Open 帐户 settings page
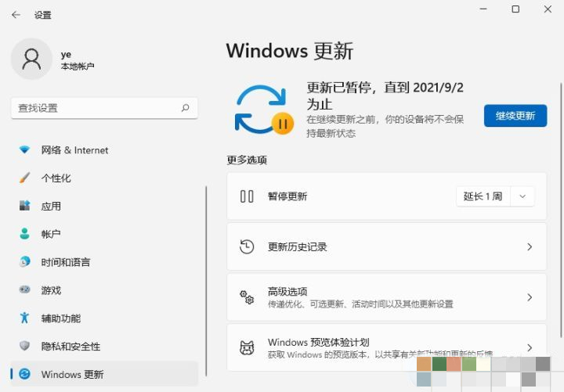This screenshot has height=392, width=564. [104, 234]
